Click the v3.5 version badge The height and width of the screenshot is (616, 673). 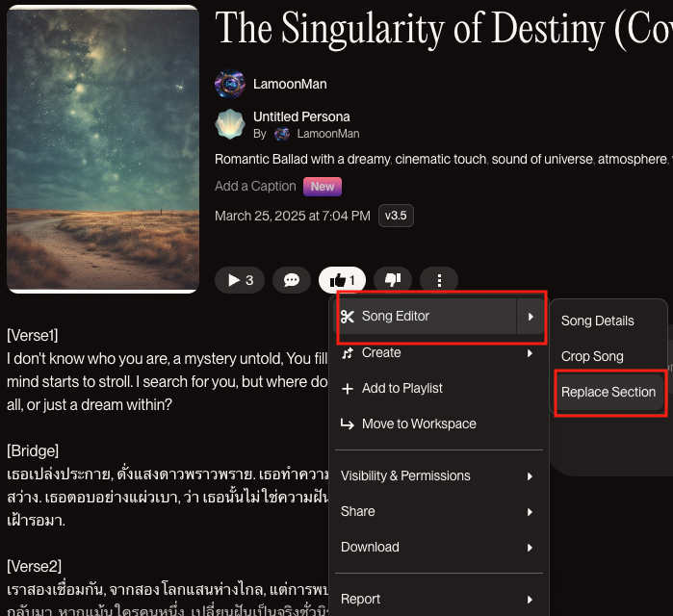(x=396, y=216)
